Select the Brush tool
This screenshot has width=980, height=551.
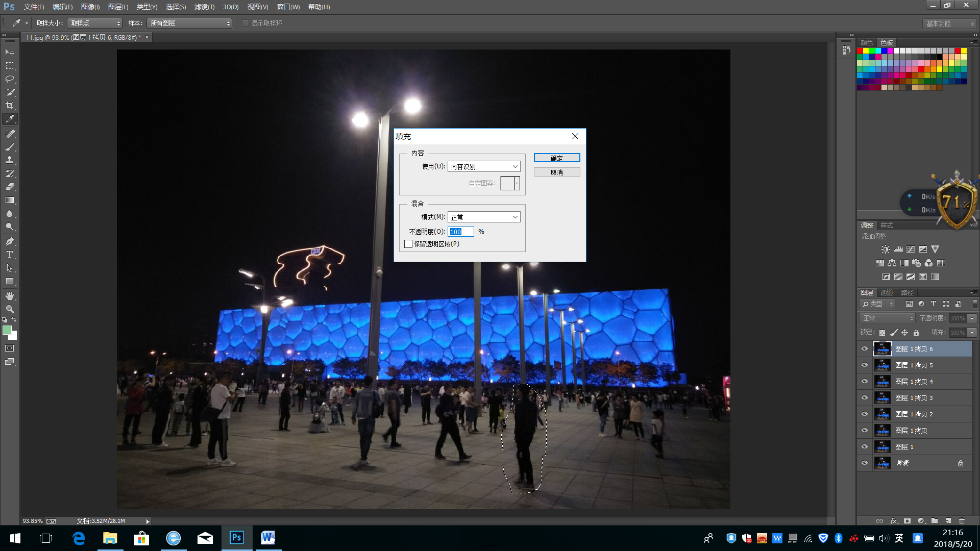tap(10, 147)
